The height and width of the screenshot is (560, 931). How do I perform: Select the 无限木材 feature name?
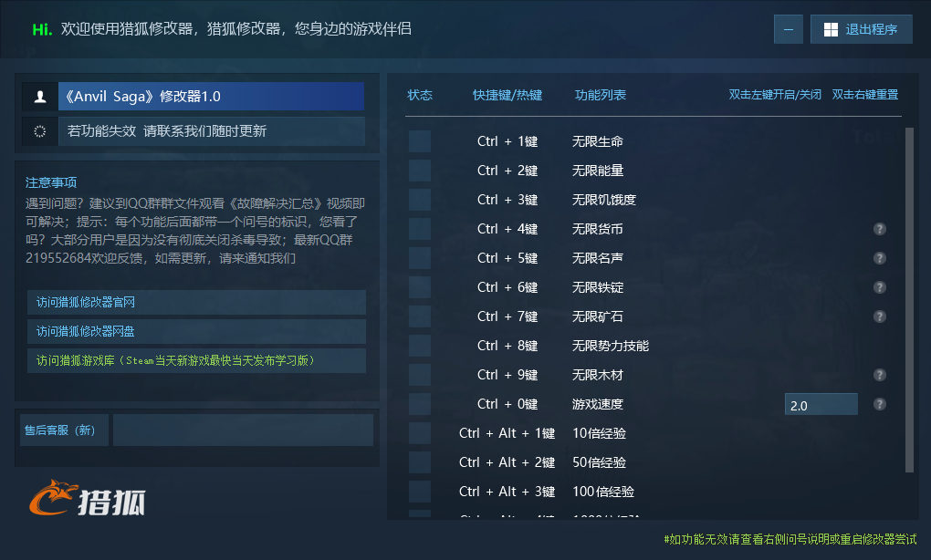click(597, 375)
